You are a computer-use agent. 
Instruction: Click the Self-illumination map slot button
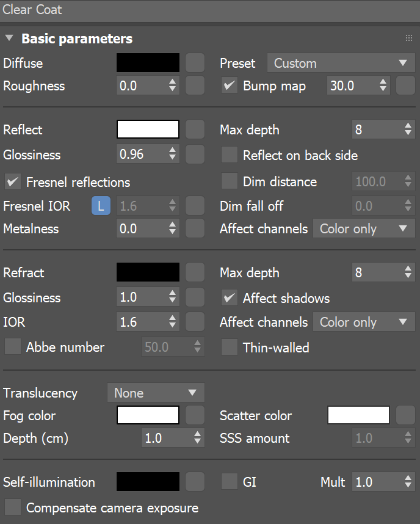click(x=195, y=482)
